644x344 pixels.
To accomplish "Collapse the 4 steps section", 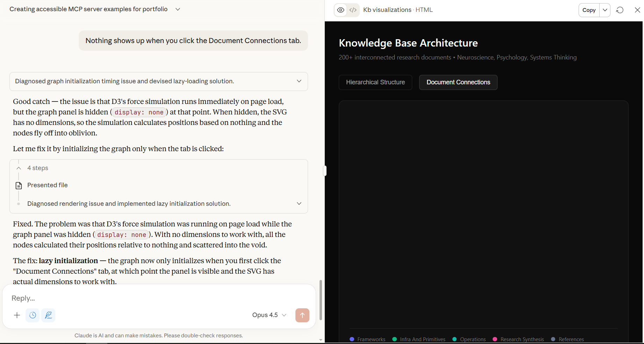I will click(x=19, y=168).
